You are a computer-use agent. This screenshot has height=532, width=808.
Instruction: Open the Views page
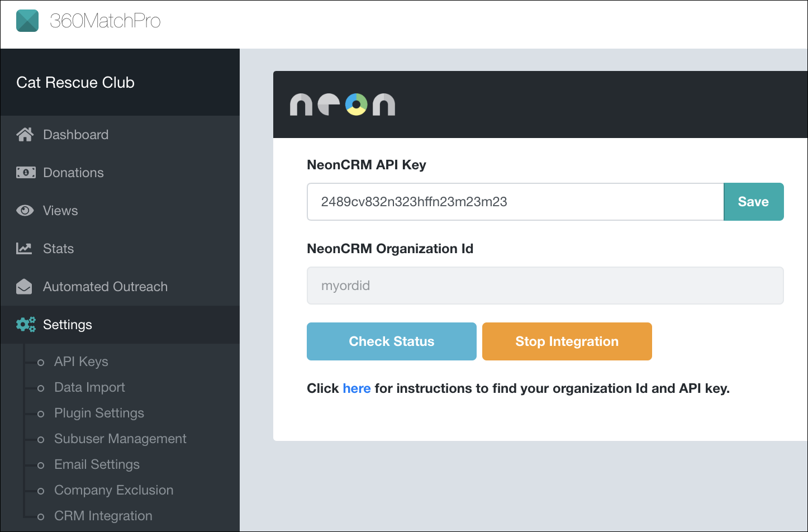(120, 211)
